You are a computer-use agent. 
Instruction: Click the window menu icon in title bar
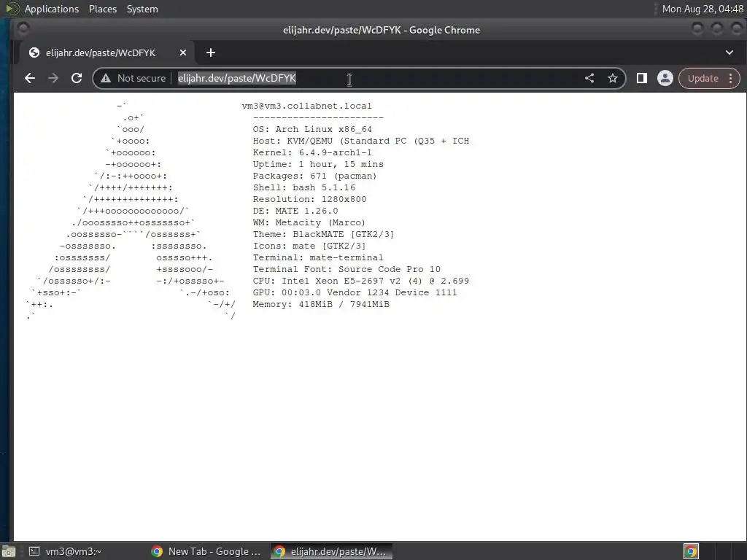[x=23, y=29]
